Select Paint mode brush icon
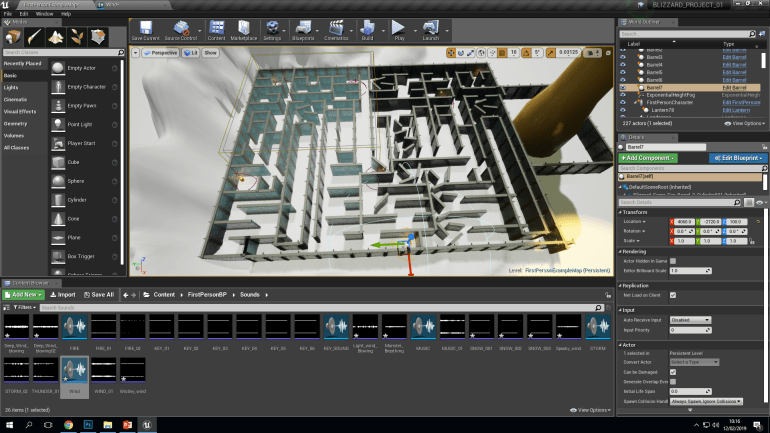This screenshot has height=433, width=770. tap(34, 37)
